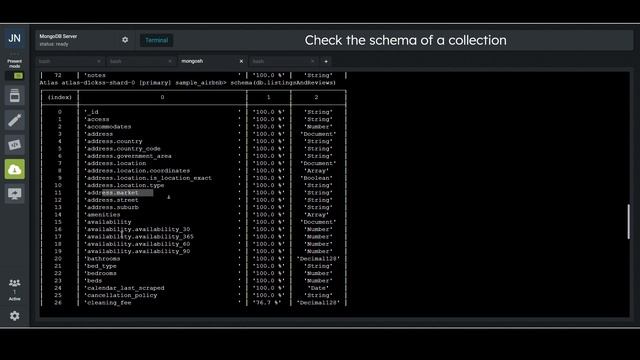Select 'availability.availability_365' field name
This screenshot has width=640, height=360.
[x=139, y=237]
